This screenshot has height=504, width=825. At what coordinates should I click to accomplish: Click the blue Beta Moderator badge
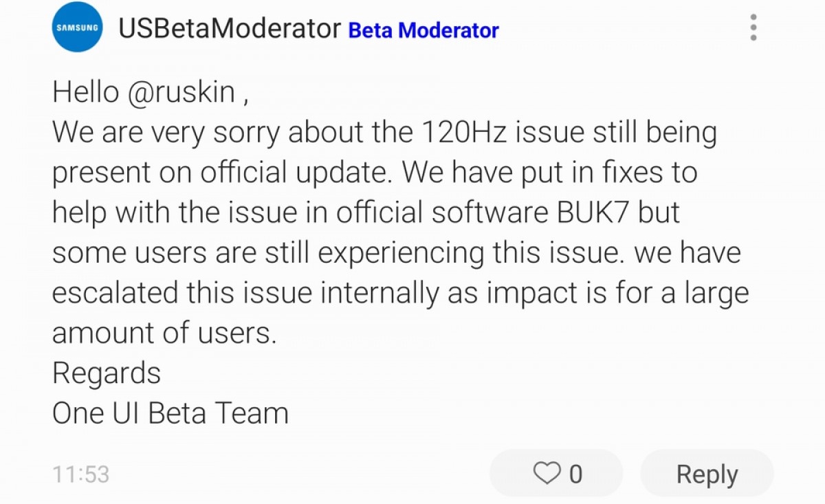[423, 30]
